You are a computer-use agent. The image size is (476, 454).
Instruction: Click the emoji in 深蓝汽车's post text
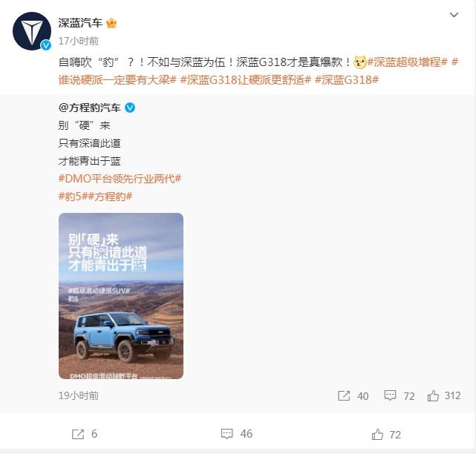point(360,62)
